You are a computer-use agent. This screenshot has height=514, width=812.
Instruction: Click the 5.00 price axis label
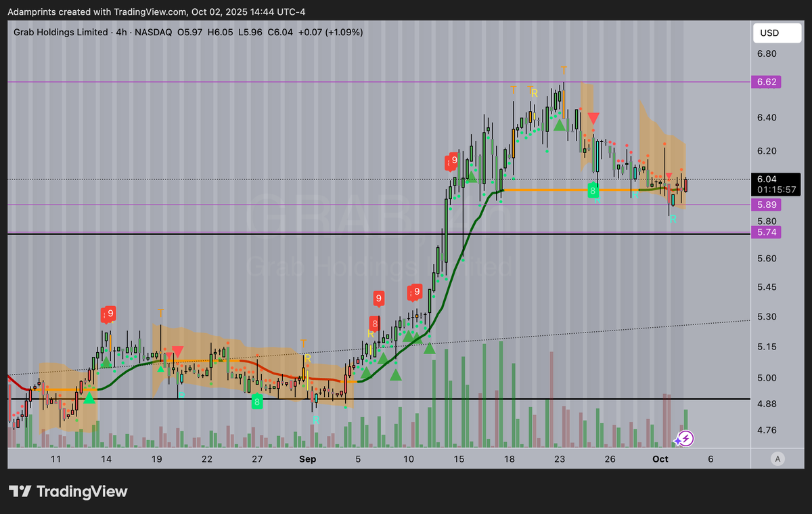[767, 378]
